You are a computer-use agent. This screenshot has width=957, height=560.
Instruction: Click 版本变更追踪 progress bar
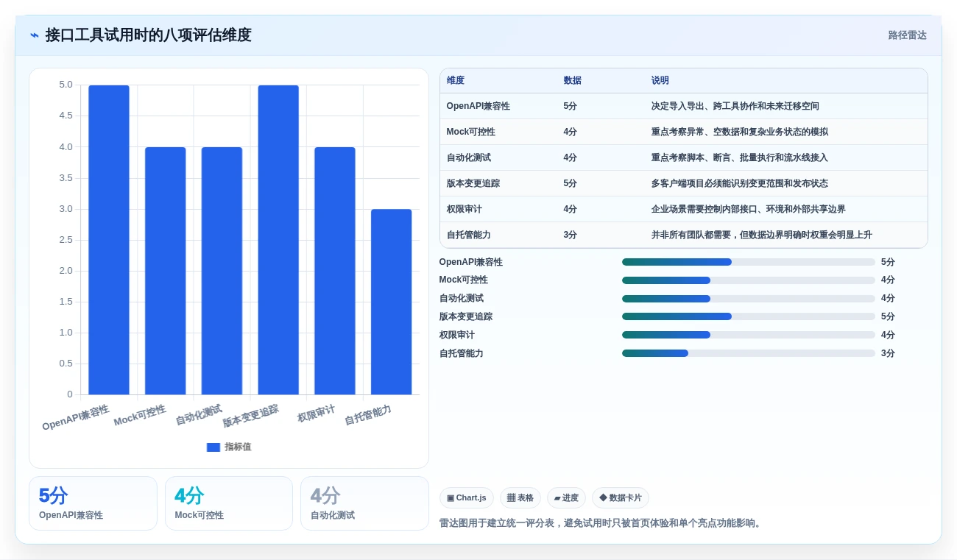pyautogui.click(x=749, y=316)
